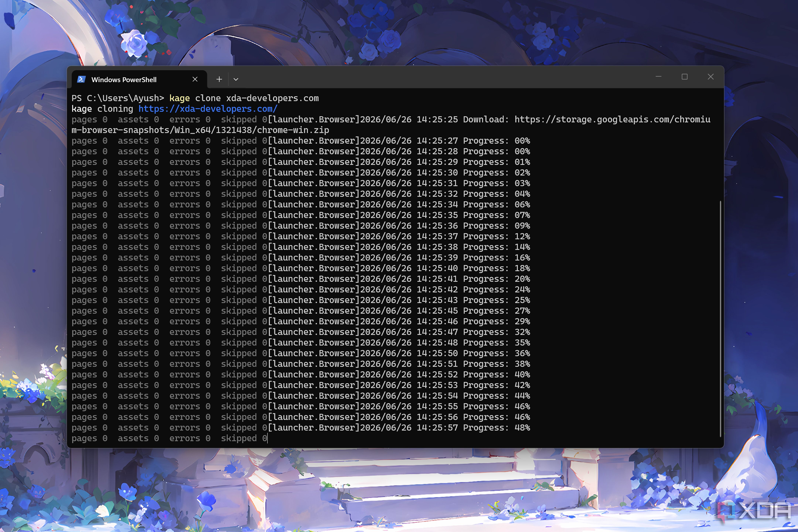Click the 'Progress: 35%' log line

coord(301,342)
